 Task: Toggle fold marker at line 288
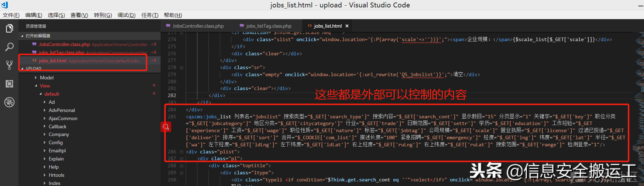[181, 166]
